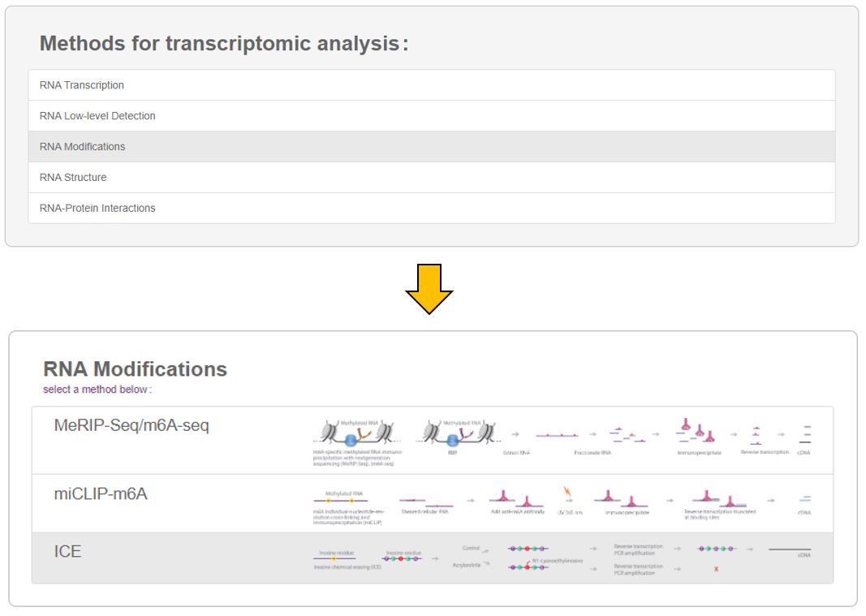Select RNA-Protein Interactions entry
Screen dimensions: 866x616
click(x=97, y=209)
